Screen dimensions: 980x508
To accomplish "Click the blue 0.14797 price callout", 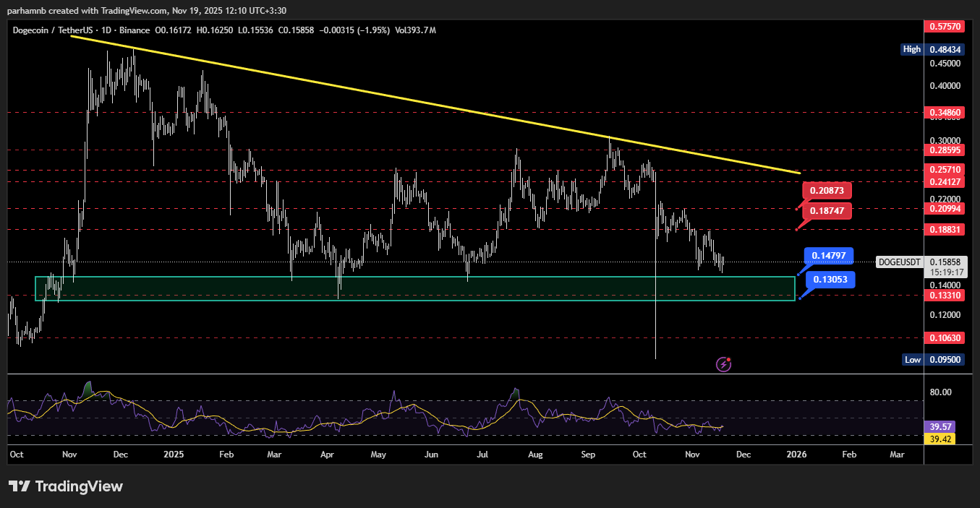I will pyautogui.click(x=830, y=256).
